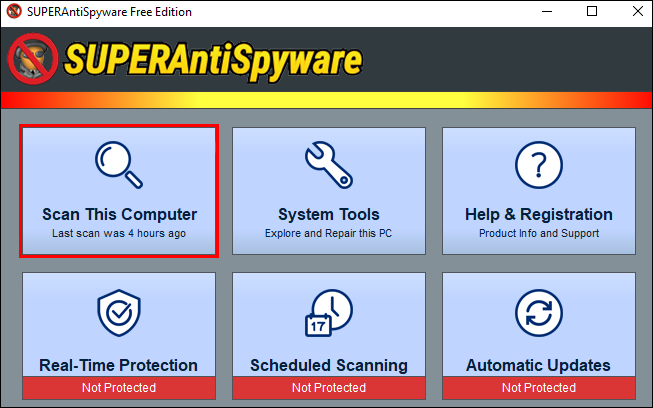Screen dimensions: 653x408
Task: Click Not Protected bar under Automatic Updates
Action: pyautogui.click(x=539, y=388)
